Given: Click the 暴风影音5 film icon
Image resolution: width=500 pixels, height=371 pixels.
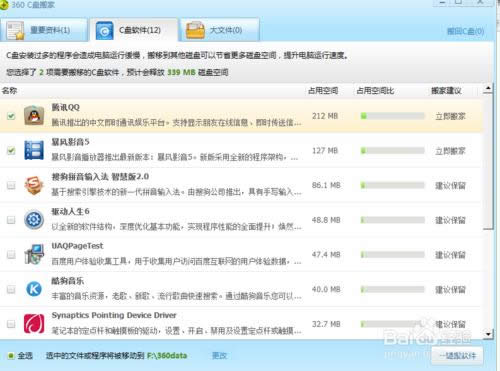Looking at the screenshot, I should (34, 150).
